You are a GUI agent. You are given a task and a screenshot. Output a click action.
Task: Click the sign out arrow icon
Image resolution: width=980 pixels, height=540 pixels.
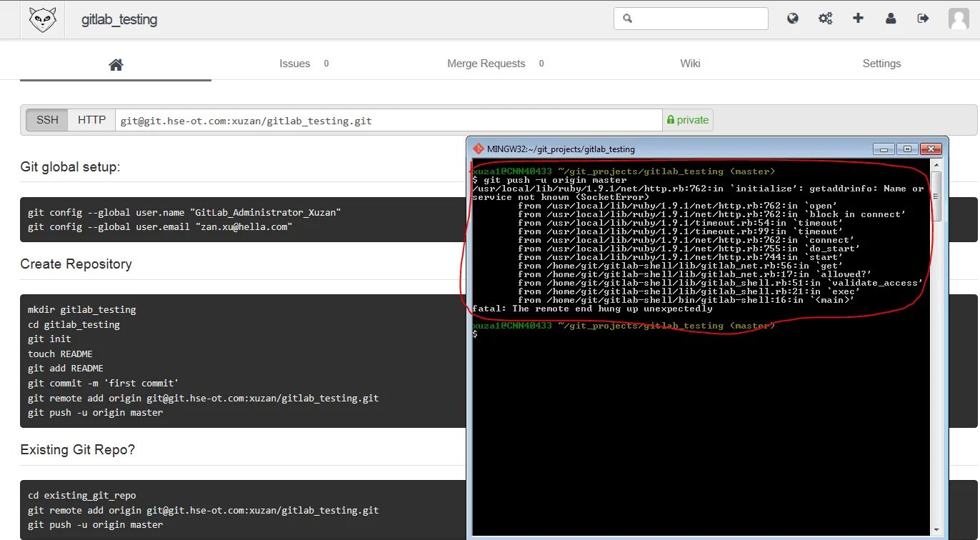[x=924, y=19]
